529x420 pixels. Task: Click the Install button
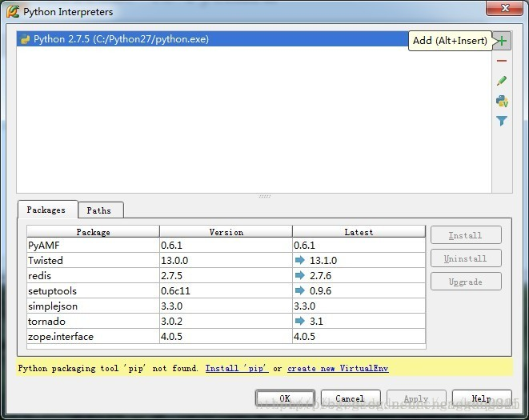(466, 235)
